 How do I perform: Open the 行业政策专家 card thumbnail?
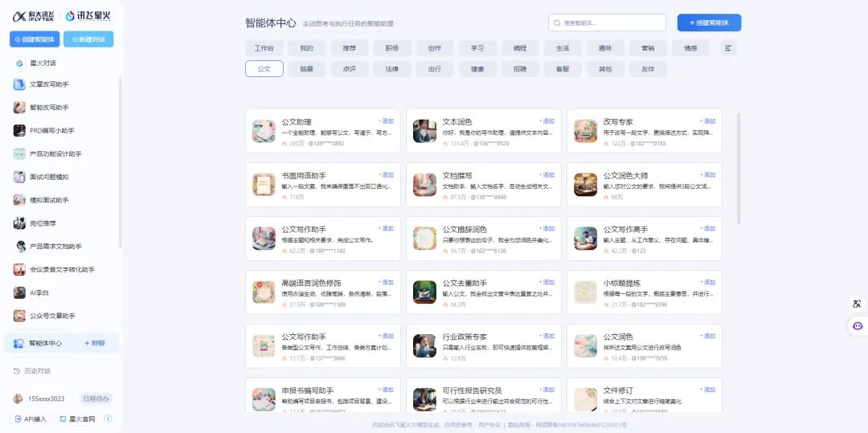click(424, 345)
